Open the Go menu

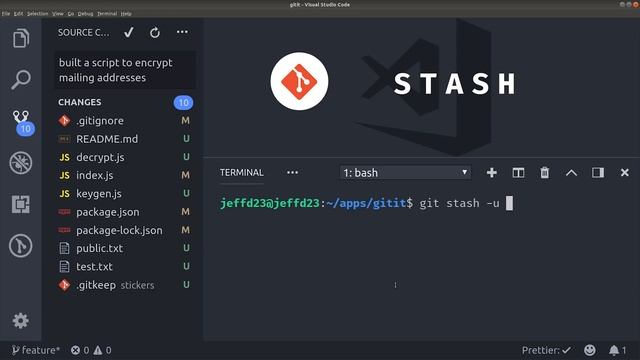point(71,13)
